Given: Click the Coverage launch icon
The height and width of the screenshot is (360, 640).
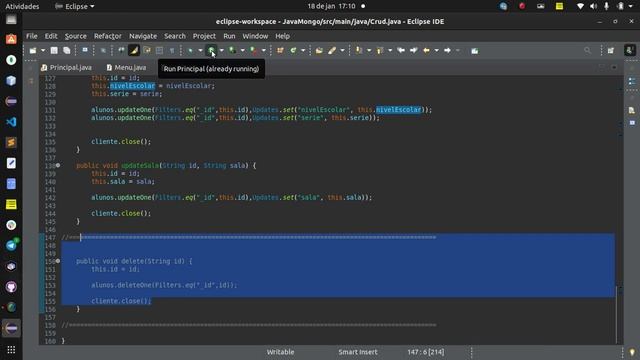Looking at the screenshot, I should [232, 51].
